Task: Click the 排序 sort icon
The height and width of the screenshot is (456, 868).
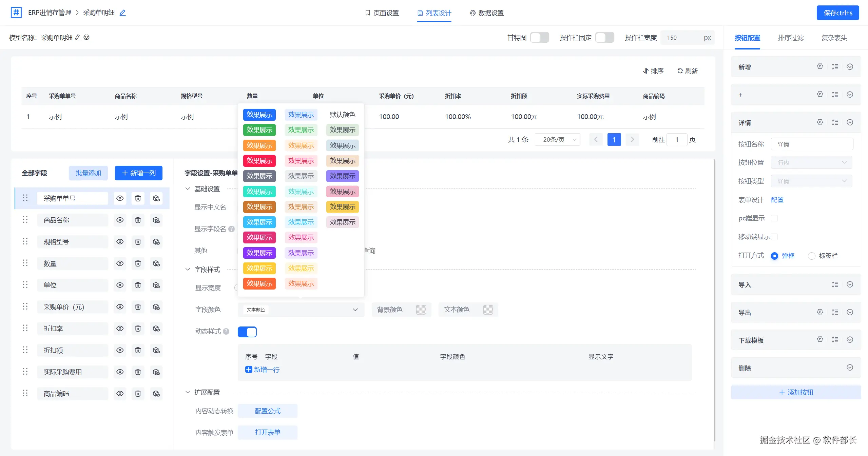Action: [645, 71]
